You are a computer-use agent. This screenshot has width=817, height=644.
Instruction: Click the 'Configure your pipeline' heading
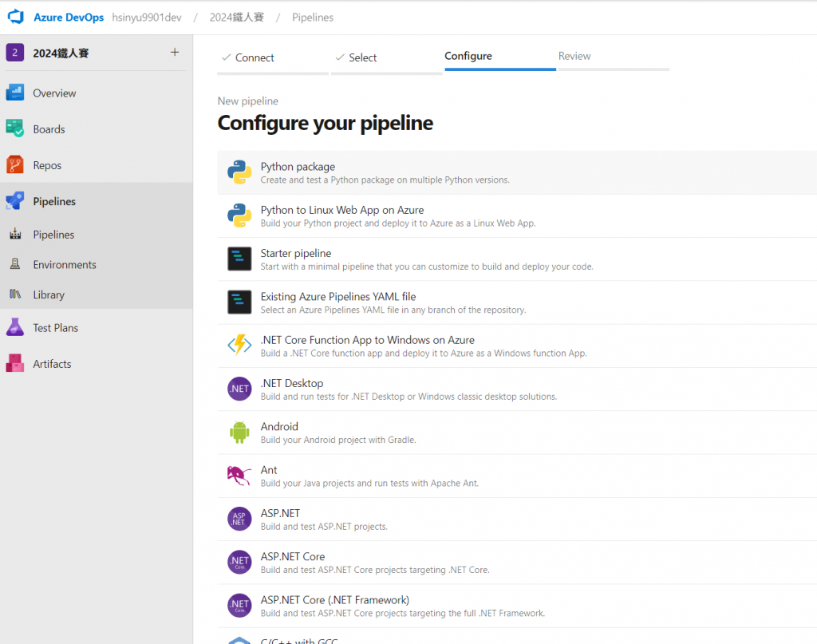tap(326, 123)
